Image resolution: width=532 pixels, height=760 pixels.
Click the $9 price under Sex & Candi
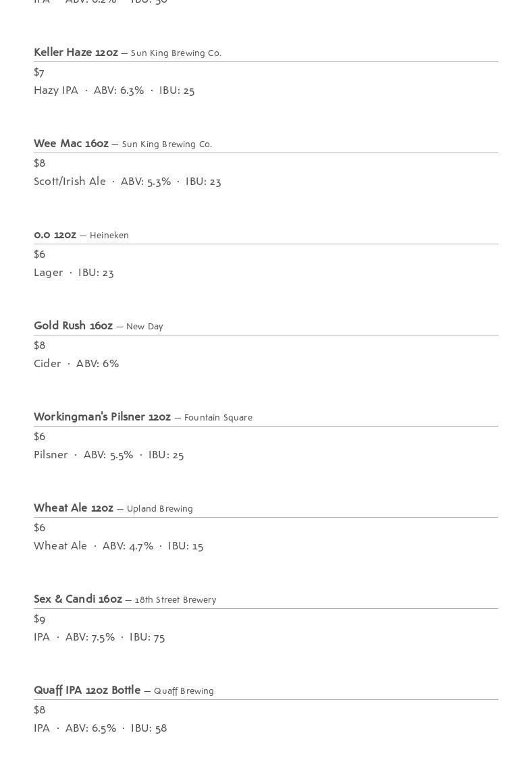coord(39,619)
